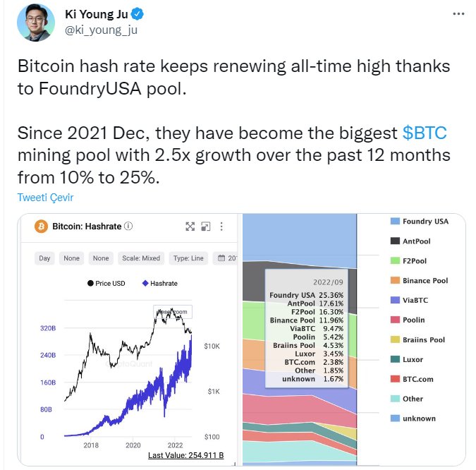476x470 pixels.
Task: Open the Type: Line dropdown
Action: pos(188,258)
